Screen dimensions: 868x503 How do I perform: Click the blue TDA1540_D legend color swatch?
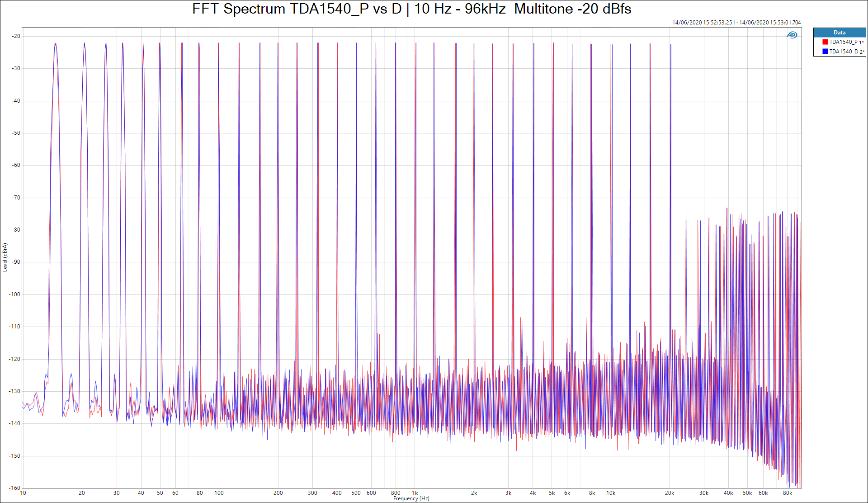(x=825, y=52)
